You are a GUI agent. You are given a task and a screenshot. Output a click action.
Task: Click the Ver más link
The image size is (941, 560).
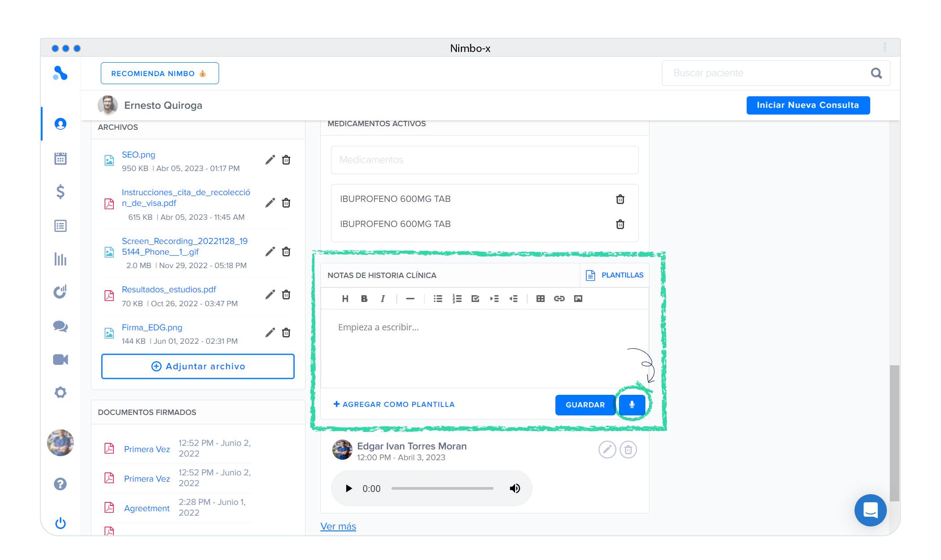338,526
